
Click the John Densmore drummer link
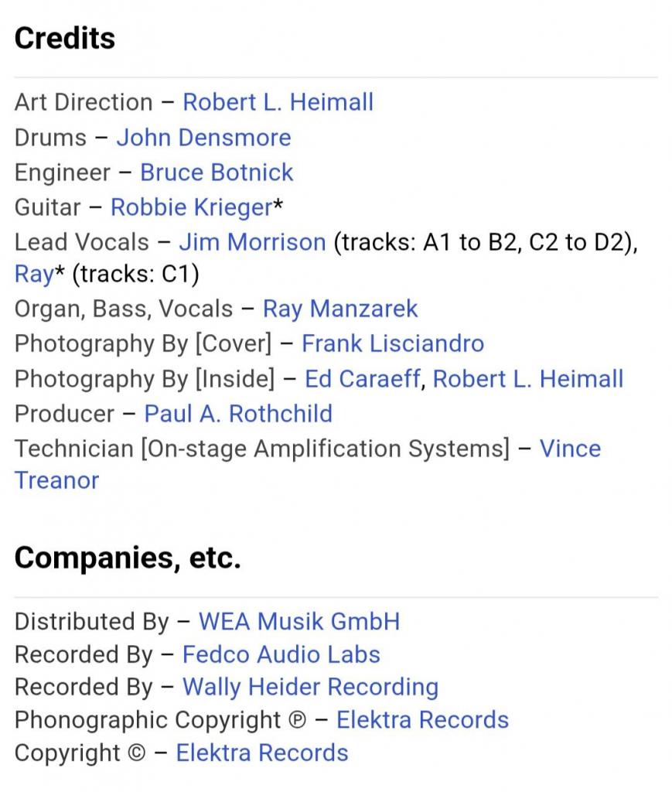pos(203,138)
